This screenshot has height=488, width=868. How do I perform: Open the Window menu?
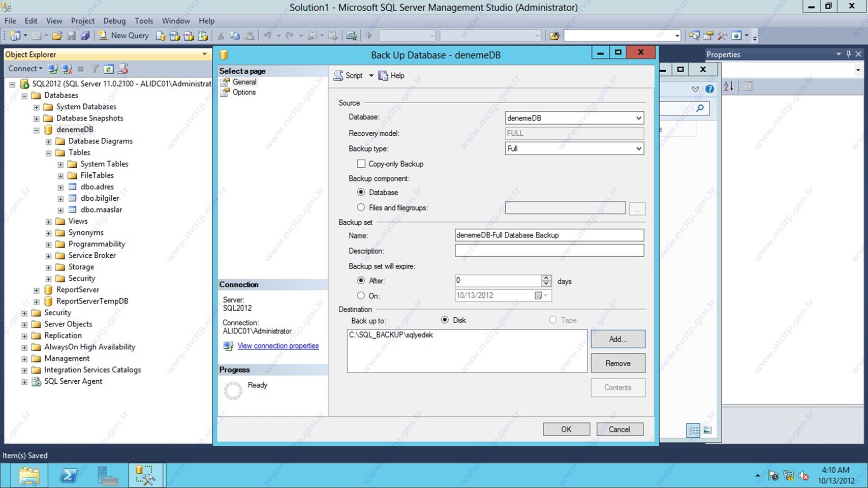(x=176, y=21)
